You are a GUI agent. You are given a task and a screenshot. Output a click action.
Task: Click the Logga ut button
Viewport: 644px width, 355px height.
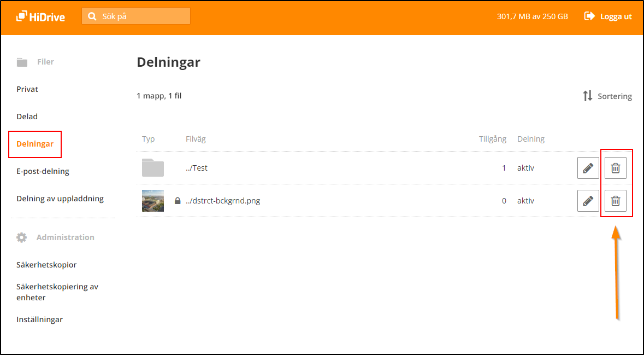(608, 16)
